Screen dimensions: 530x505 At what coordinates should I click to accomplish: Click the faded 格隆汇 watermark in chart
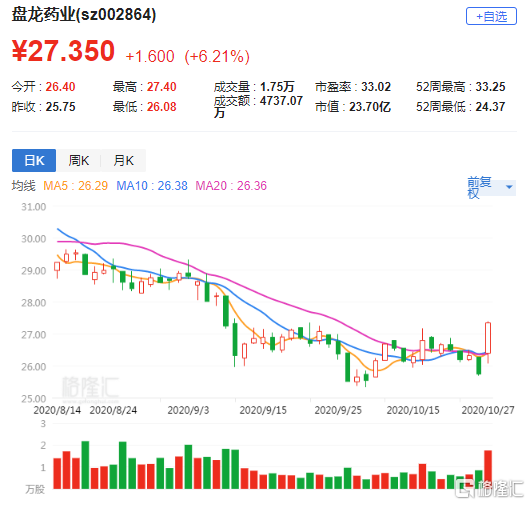coord(90,388)
